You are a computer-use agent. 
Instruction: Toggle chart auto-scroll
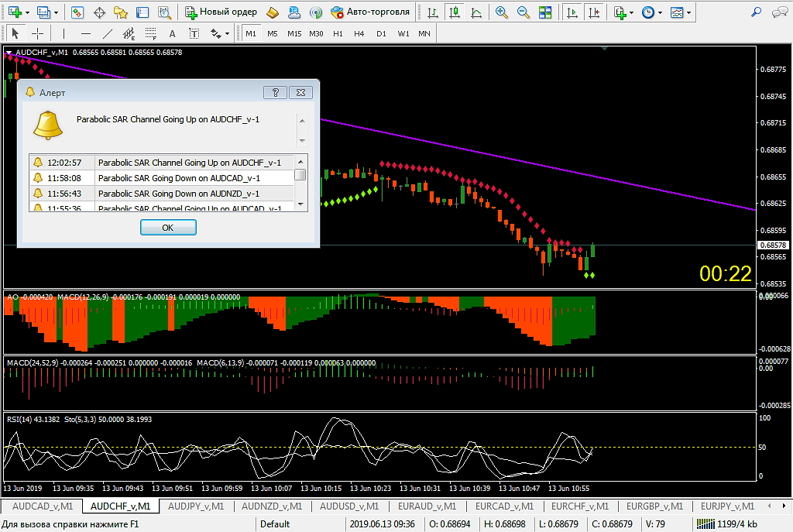572,12
